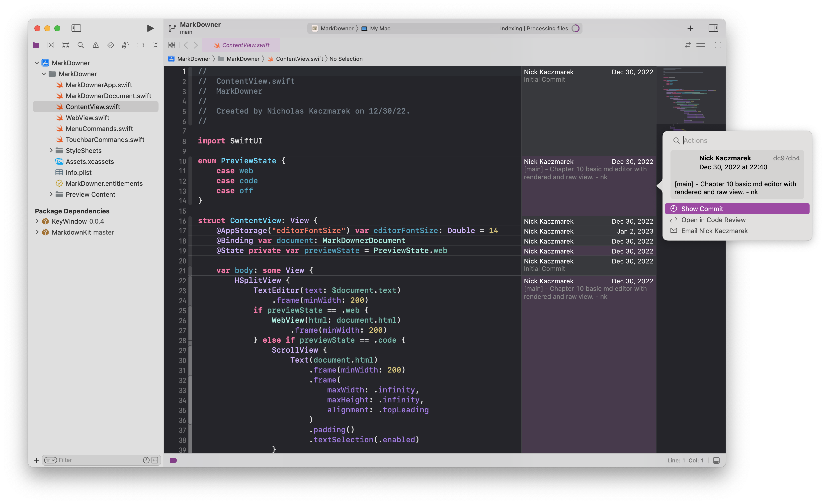Open the issue navigator warning icon

[96, 45]
